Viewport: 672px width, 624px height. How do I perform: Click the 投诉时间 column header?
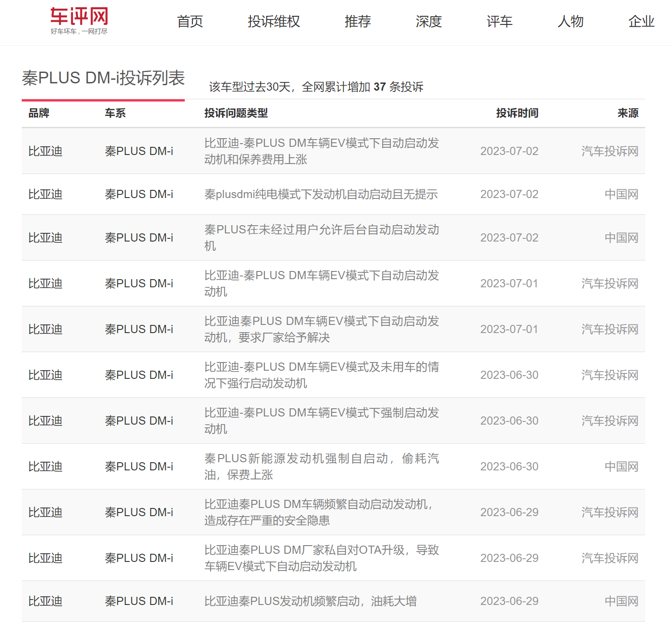[517, 113]
